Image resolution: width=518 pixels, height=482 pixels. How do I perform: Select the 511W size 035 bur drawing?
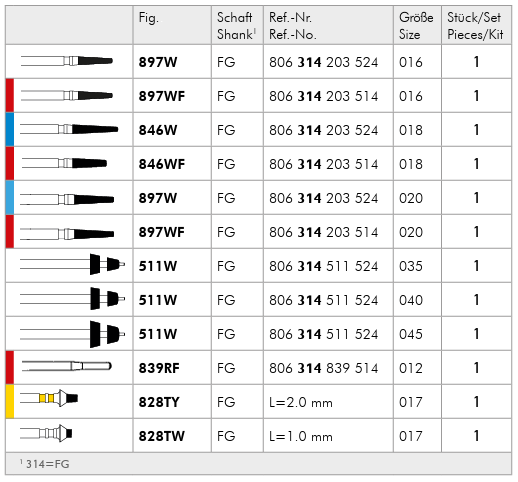tap(72, 264)
